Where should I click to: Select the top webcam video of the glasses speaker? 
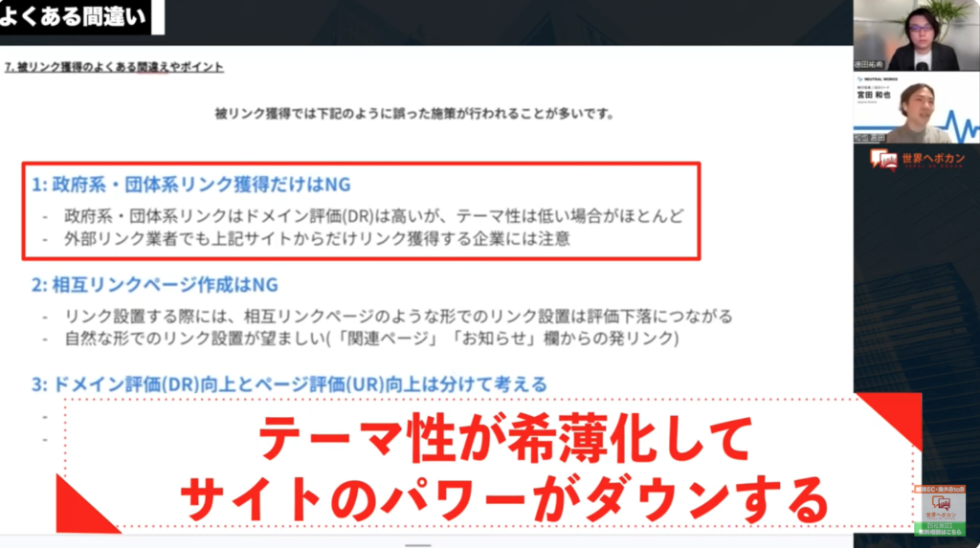coord(916,35)
